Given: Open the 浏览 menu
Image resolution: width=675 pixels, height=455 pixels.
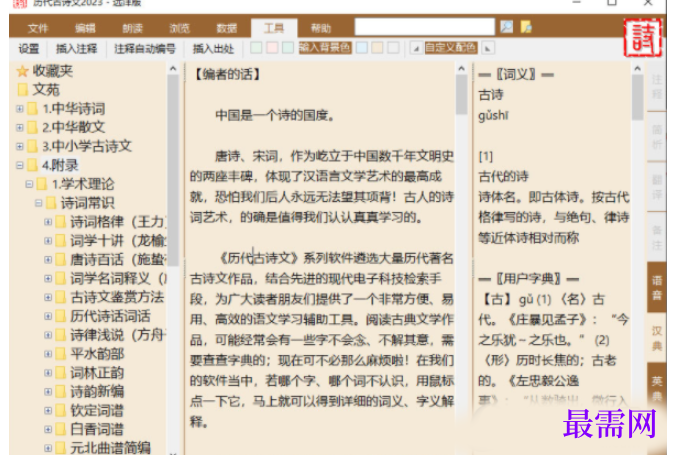Looking at the screenshot, I should point(180,28).
